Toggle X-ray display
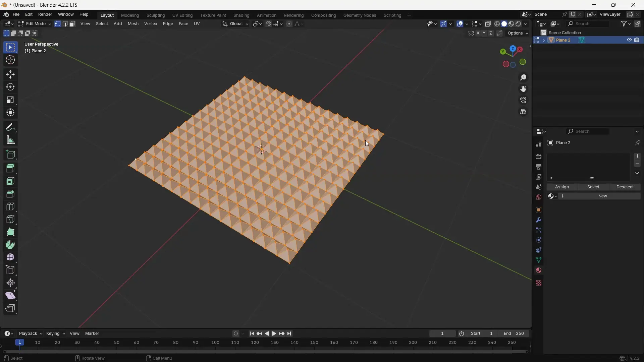Viewport: 644px width, 362px height. coord(488,24)
